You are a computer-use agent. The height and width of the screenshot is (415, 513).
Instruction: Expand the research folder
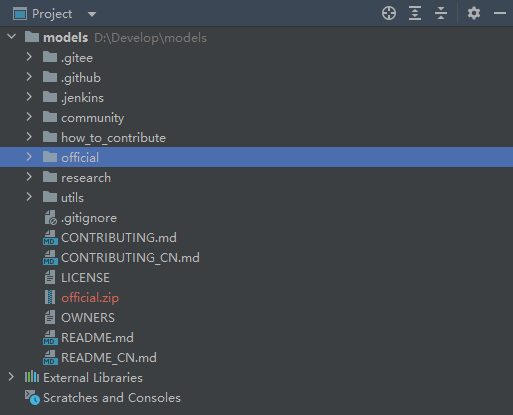[x=29, y=177]
